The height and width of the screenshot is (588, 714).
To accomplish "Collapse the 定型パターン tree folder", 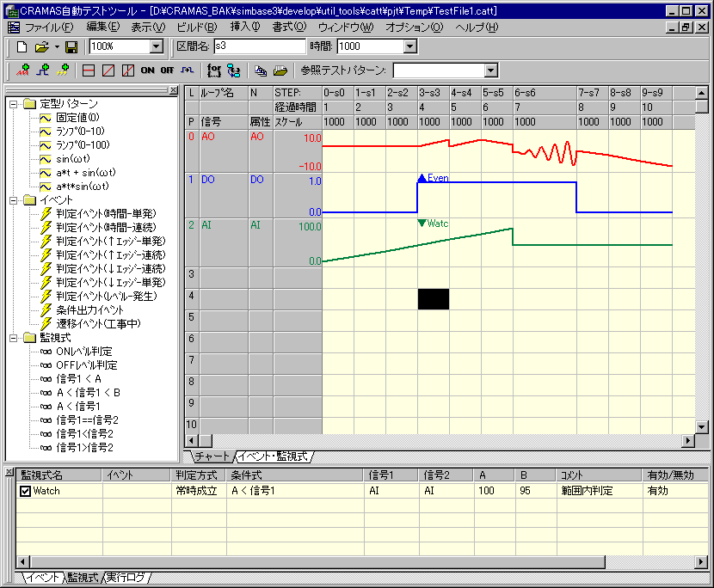I will (14, 104).
